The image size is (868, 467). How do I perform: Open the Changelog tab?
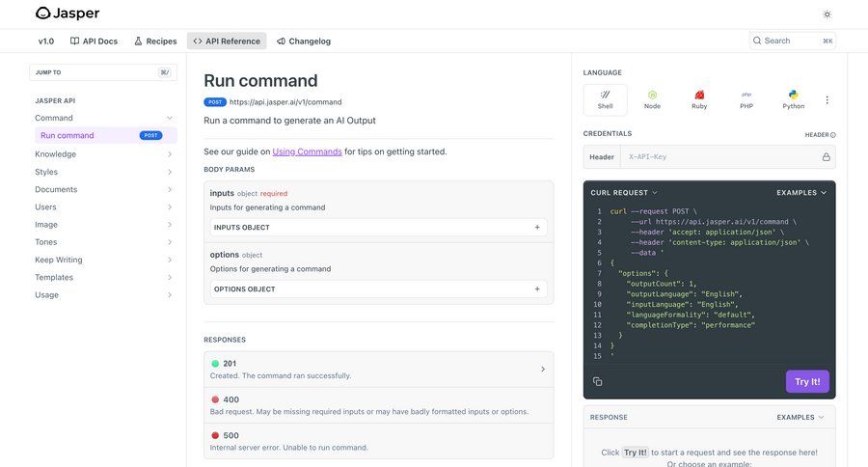304,41
